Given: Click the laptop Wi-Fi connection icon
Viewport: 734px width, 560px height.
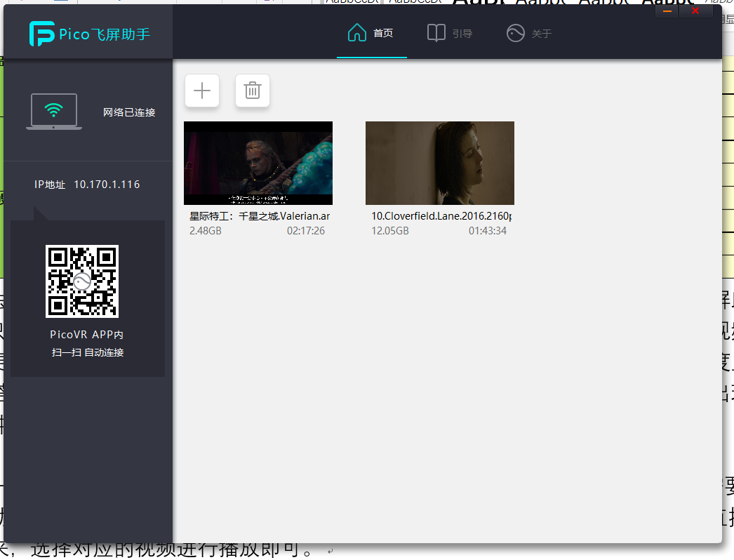Looking at the screenshot, I should [54, 112].
